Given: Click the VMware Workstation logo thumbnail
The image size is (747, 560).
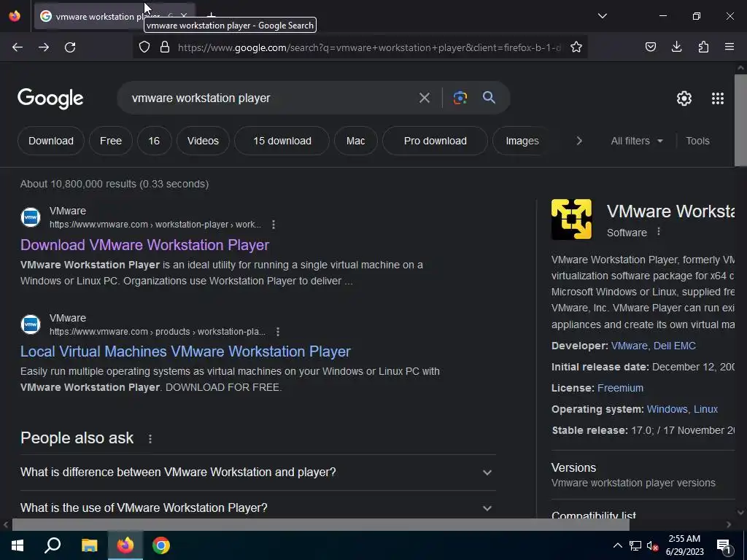Looking at the screenshot, I should click(x=571, y=219).
